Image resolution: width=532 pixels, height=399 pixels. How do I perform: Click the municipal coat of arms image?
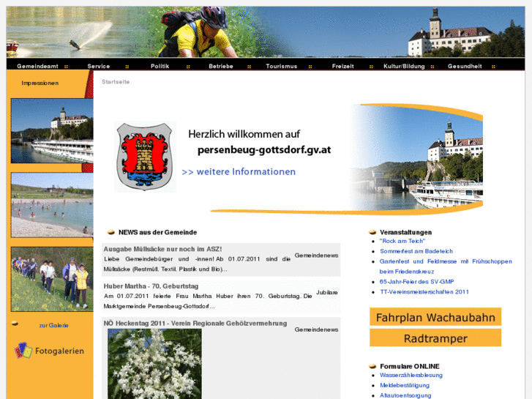tap(145, 157)
